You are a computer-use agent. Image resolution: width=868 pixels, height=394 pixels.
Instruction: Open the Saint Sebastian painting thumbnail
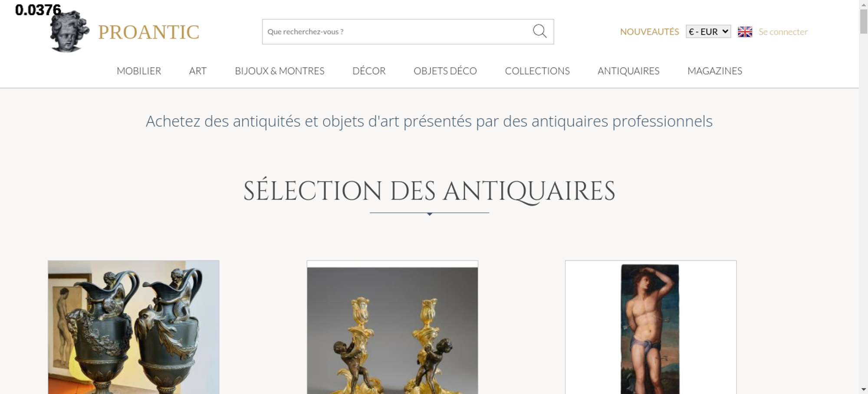click(x=651, y=327)
